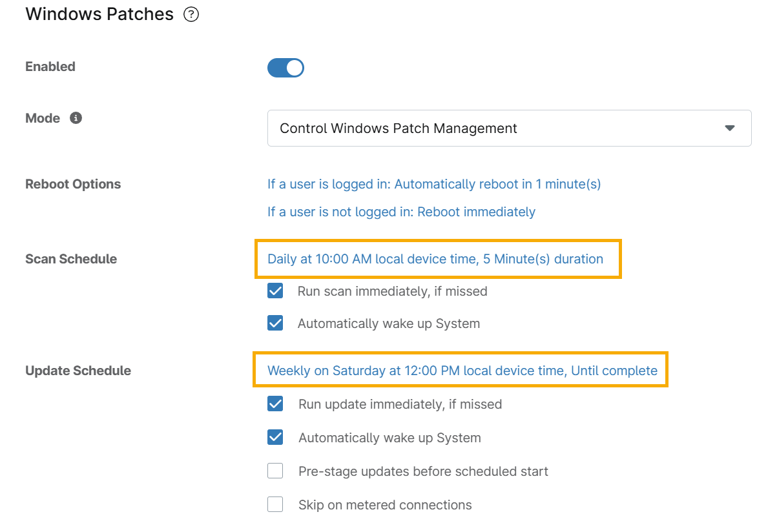The height and width of the screenshot is (532, 757).
Task: Enable 'Pre-stage updates before scheduled start'
Action: coord(275,471)
